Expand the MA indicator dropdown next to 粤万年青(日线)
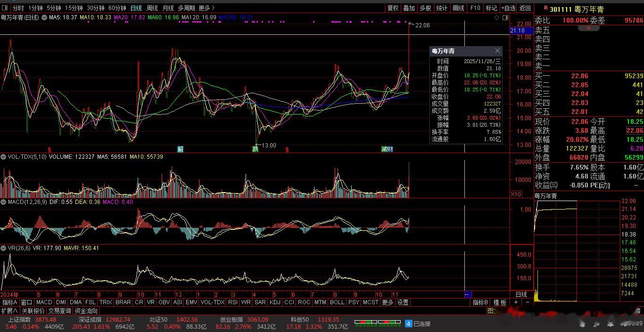Viewport: 644px width, 332px height. click(x=44, y=17)
